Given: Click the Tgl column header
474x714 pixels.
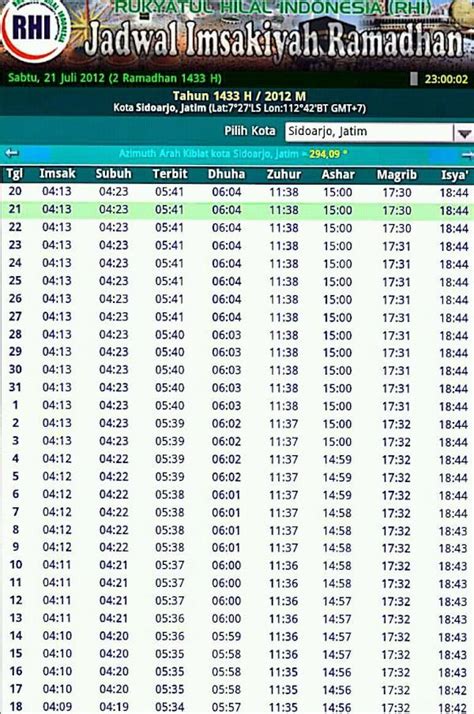Looking at the screenshot, I should coord(15,173).
